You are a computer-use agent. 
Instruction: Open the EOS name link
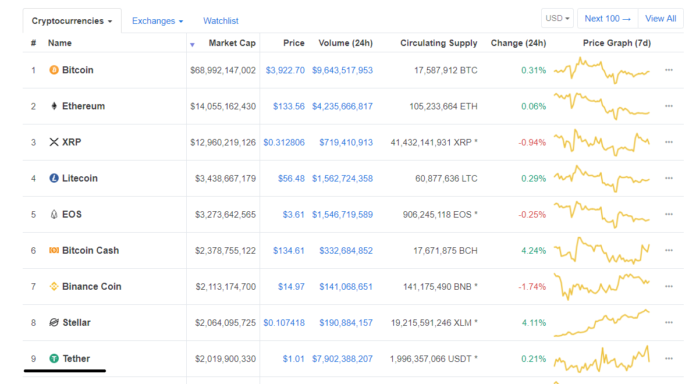pos(72,214)
